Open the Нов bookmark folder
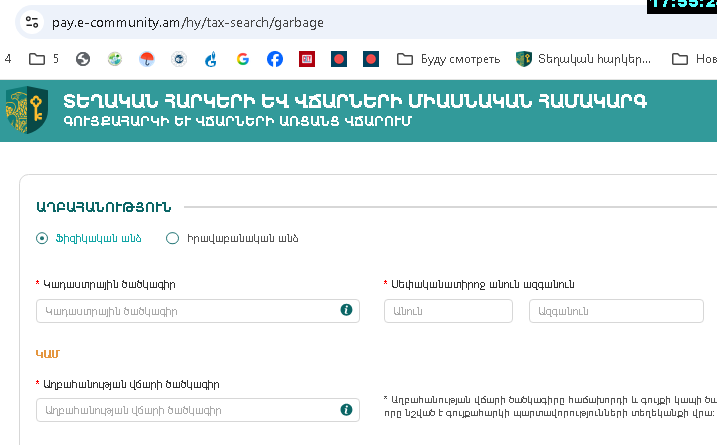717x445 pixels. pos(694,59)
